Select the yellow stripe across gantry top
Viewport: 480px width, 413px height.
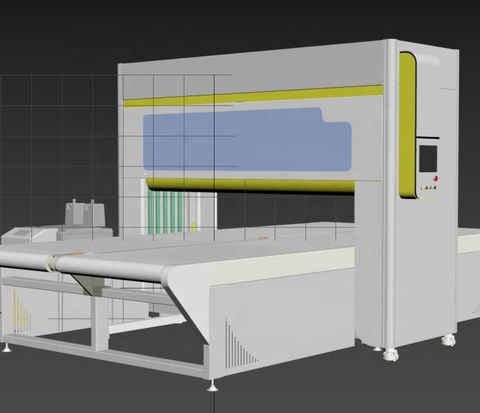(x=253, y=96)
